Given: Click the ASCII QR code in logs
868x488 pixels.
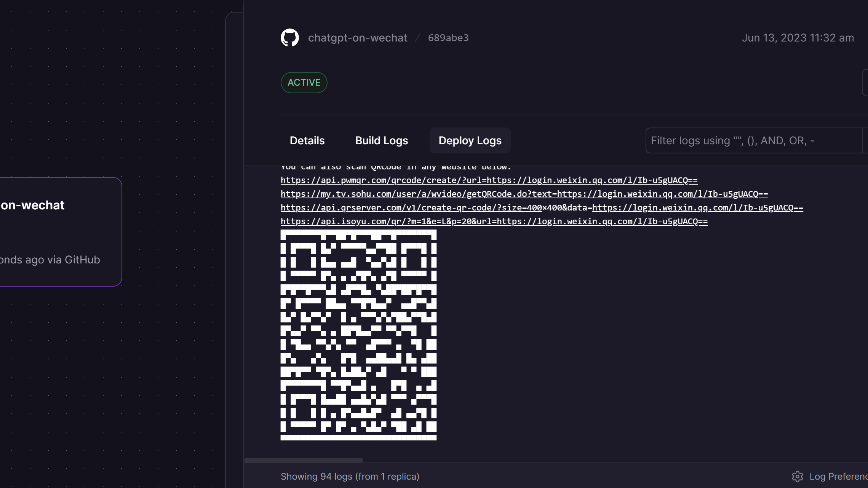Looking at the screenshot, I should [x=358, y=335].
